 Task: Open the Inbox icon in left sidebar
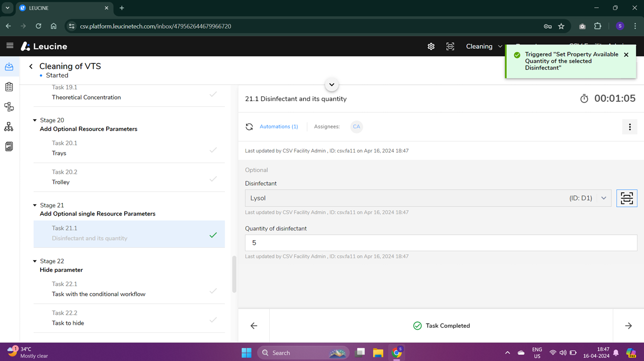point(9,66)
